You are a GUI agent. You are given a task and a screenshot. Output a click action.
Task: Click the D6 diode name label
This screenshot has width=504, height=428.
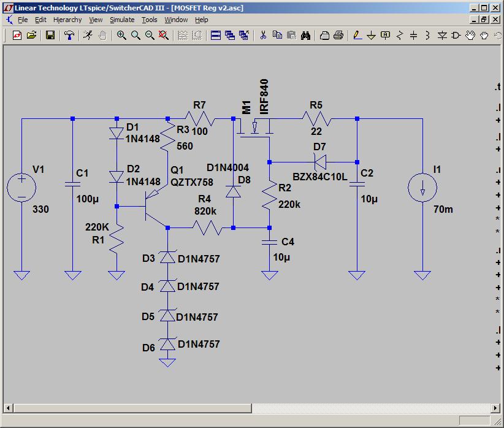pyautogui.click(x=148, y=348)
